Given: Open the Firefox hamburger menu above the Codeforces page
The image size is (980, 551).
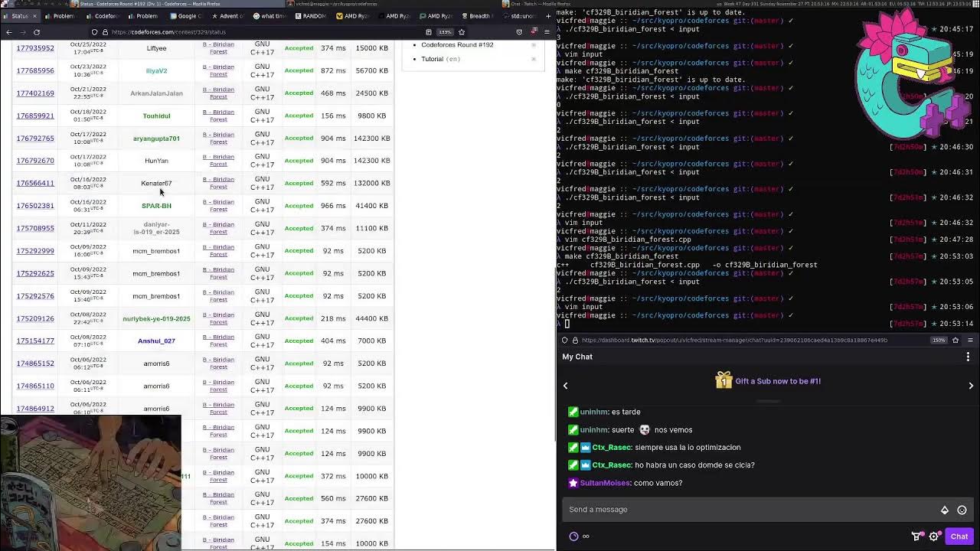Looking at the screenshot, I should (x=547, y=32).
